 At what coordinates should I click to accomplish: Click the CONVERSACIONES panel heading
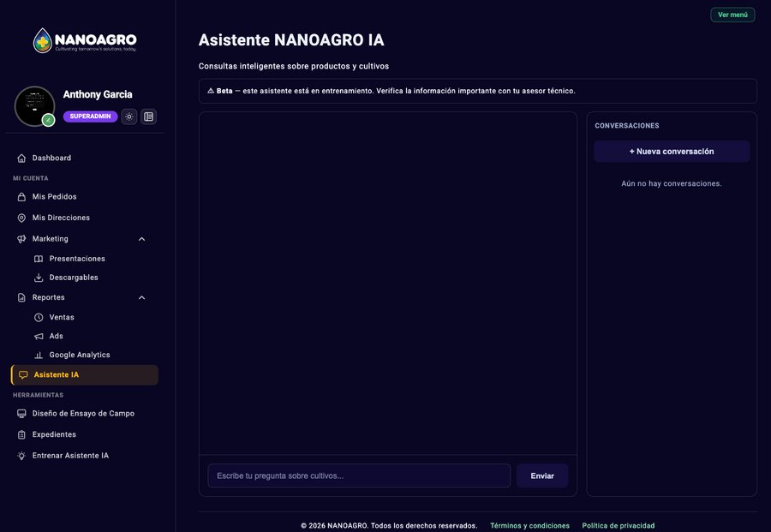[627, 126]
